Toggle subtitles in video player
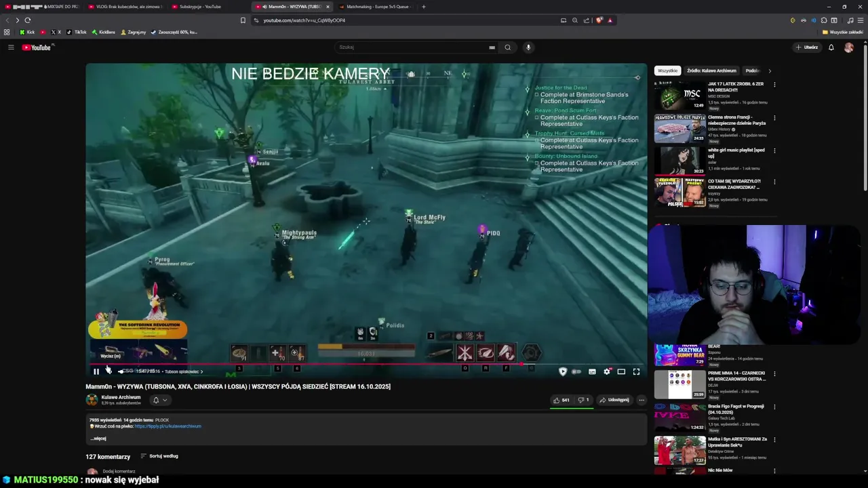Screen dimensions: 868x488 pos(592,371)
